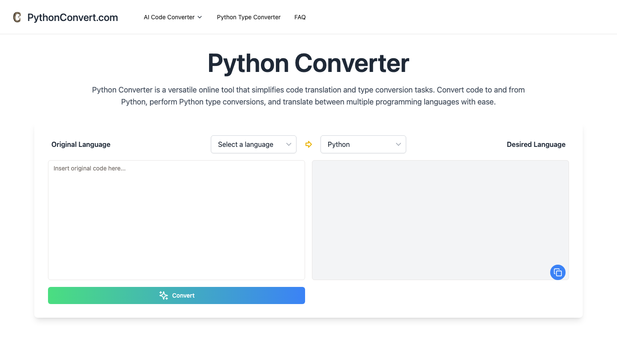Screen dimensions: 617x364
Task: Click the Python Converter description paragraph
Action: 308,96
